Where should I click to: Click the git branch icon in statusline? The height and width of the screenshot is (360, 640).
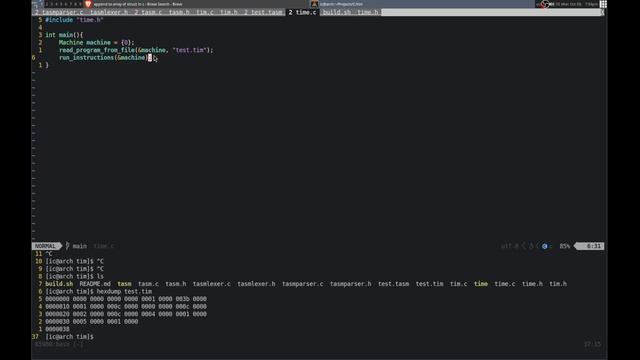(x=67, y=246)
